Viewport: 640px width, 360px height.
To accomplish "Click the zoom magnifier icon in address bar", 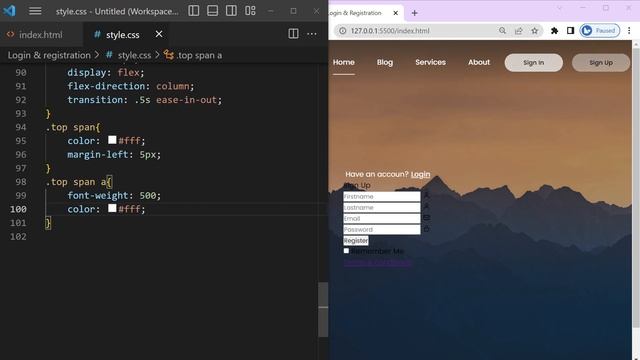I will 502,31.
